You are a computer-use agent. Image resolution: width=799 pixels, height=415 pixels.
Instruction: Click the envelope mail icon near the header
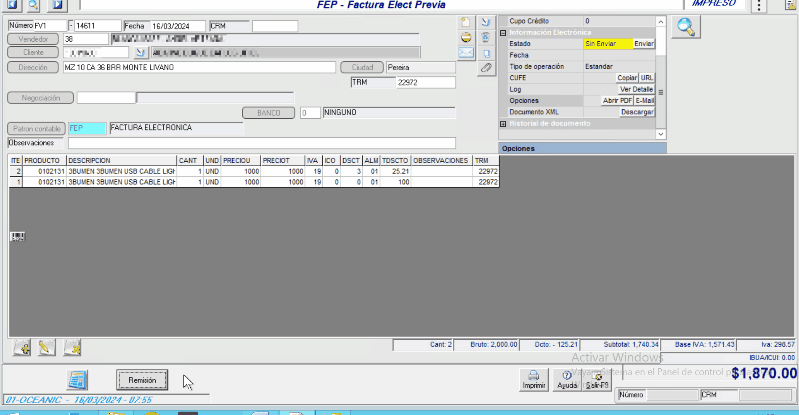pos(466,53)
